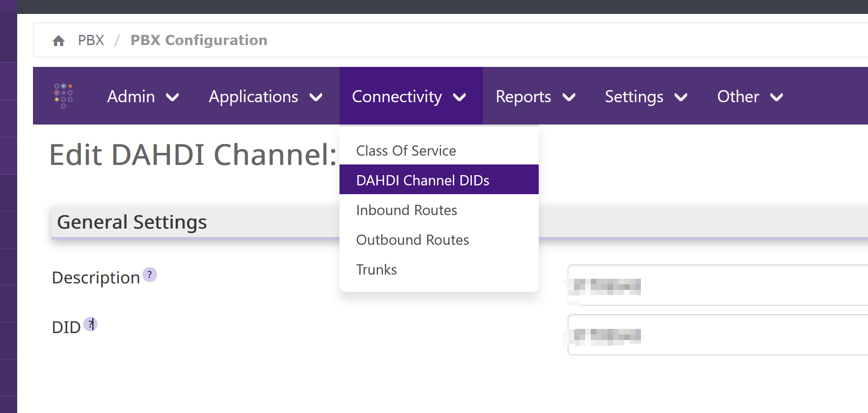Click the General Settings section header
868x413 pixels.
click(x=195, y=222)
